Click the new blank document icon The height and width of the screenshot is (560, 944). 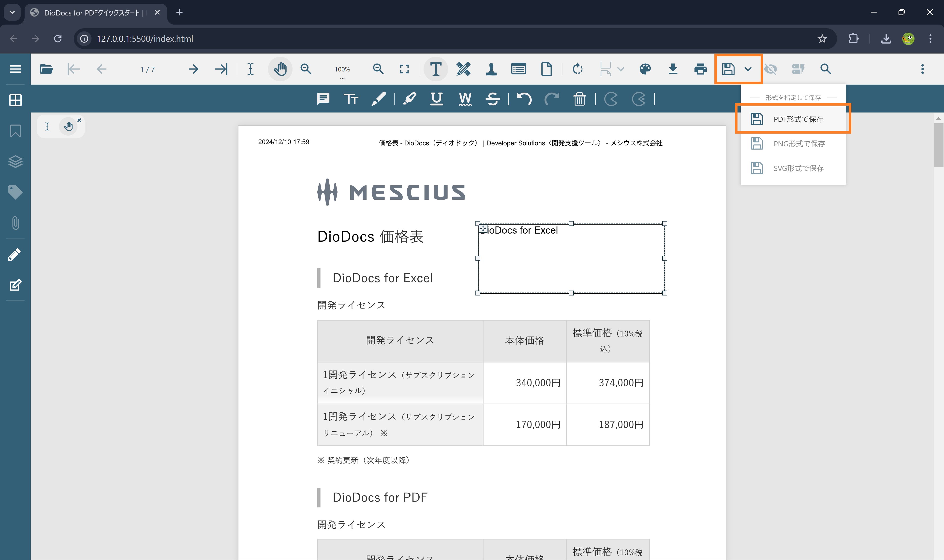tap(546, 69)
